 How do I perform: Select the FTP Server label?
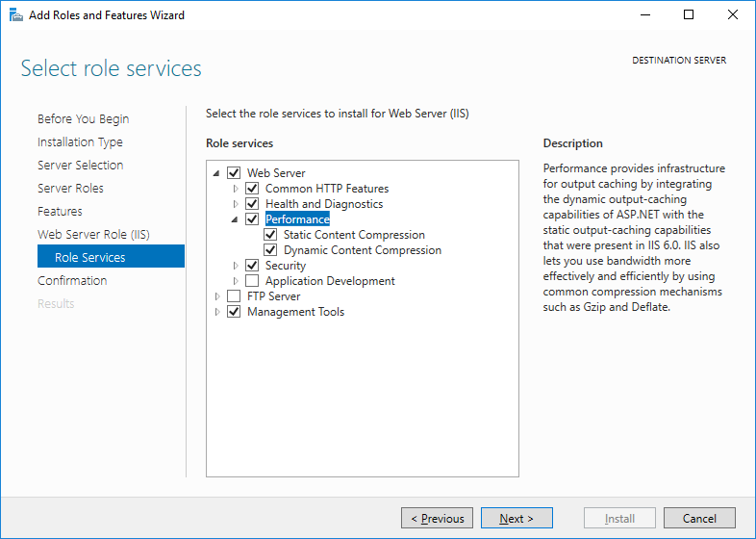click(273, 296)
